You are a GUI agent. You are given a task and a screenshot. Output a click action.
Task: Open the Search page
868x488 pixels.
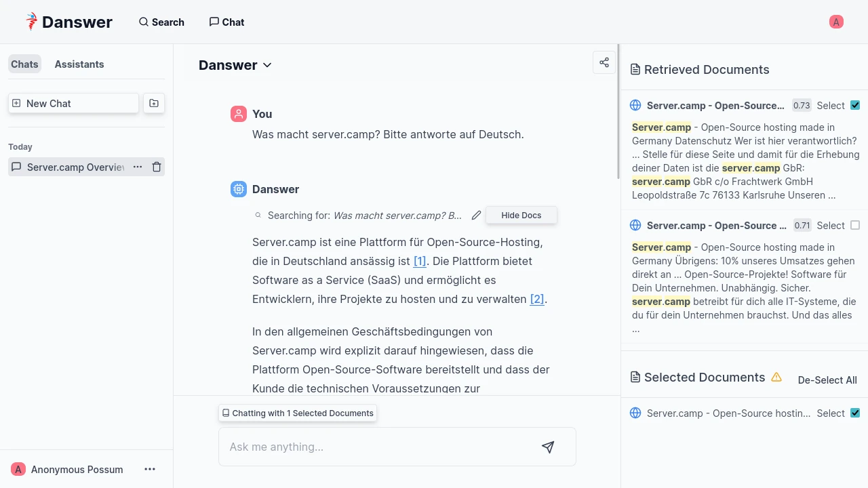[161, 22]
